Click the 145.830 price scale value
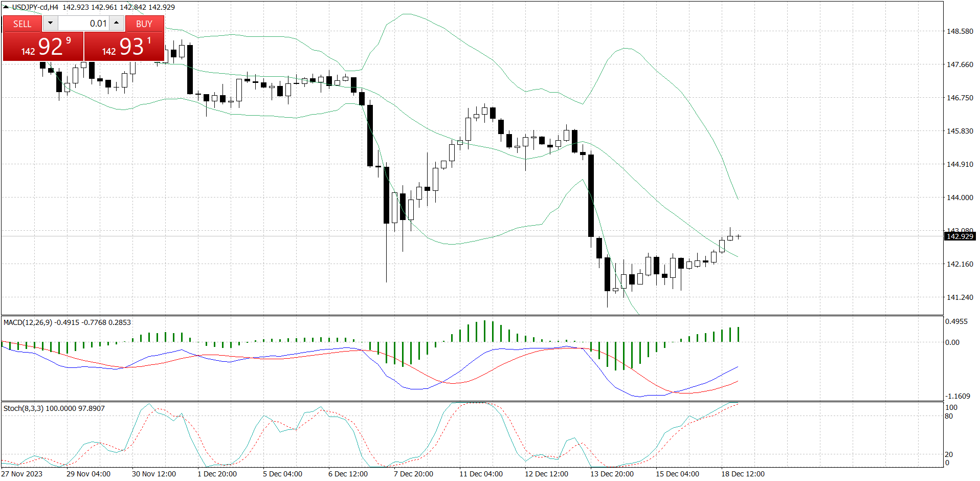 tap(960, 131)
